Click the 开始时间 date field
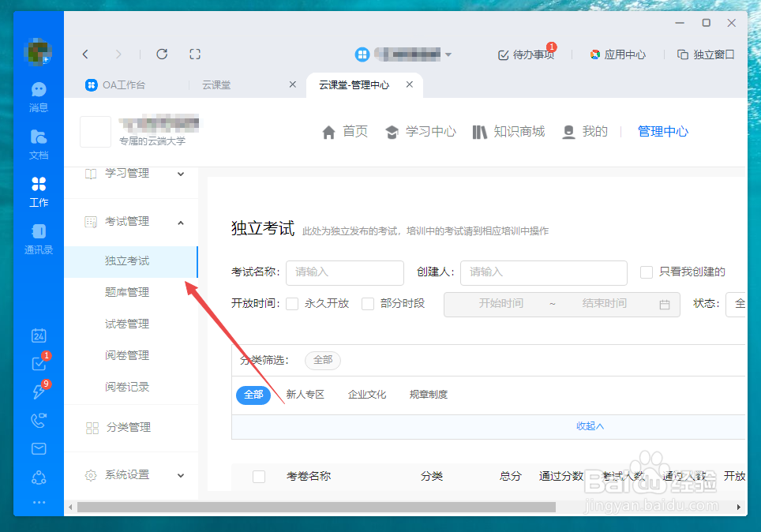 tap(500, 304)
